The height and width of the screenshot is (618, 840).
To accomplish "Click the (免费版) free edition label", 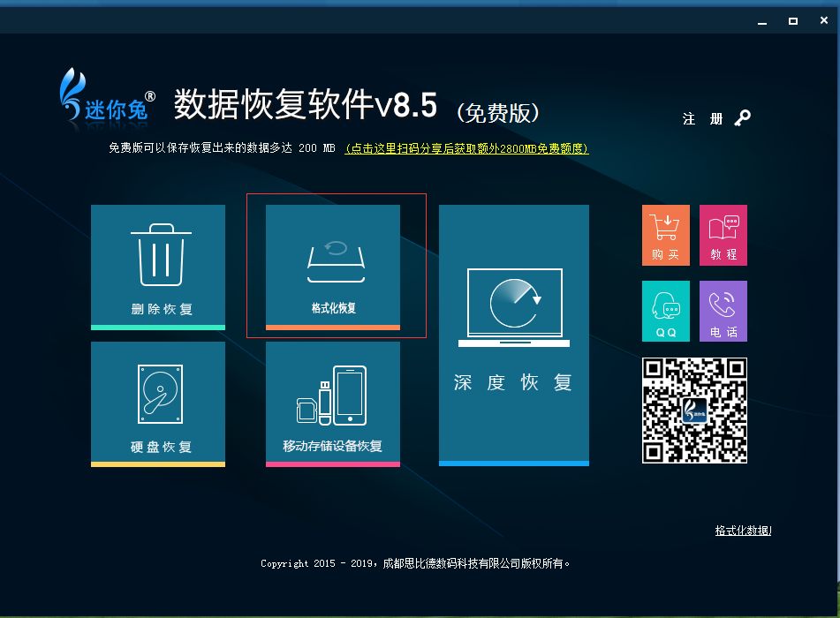I will pos(497,112).
